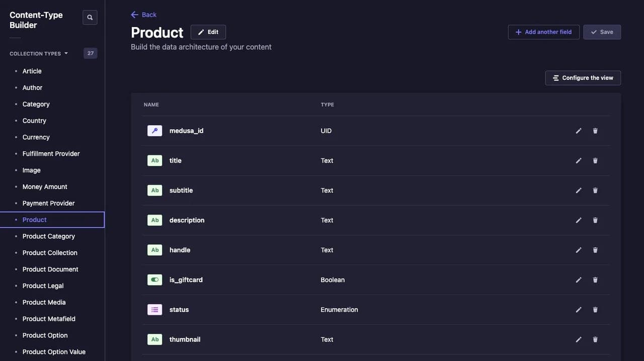Click the medusa_id UID key icon

[x=154, y=131]
